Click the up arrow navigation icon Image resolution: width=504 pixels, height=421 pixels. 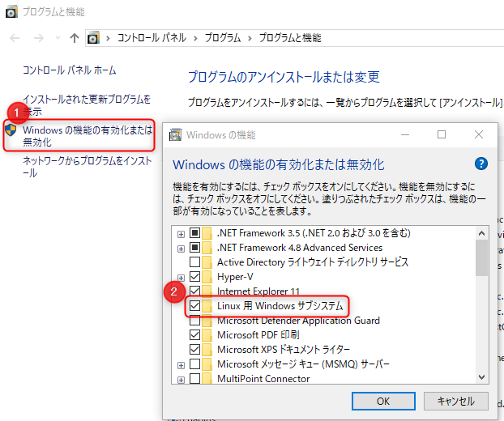[x=74, y=38]
